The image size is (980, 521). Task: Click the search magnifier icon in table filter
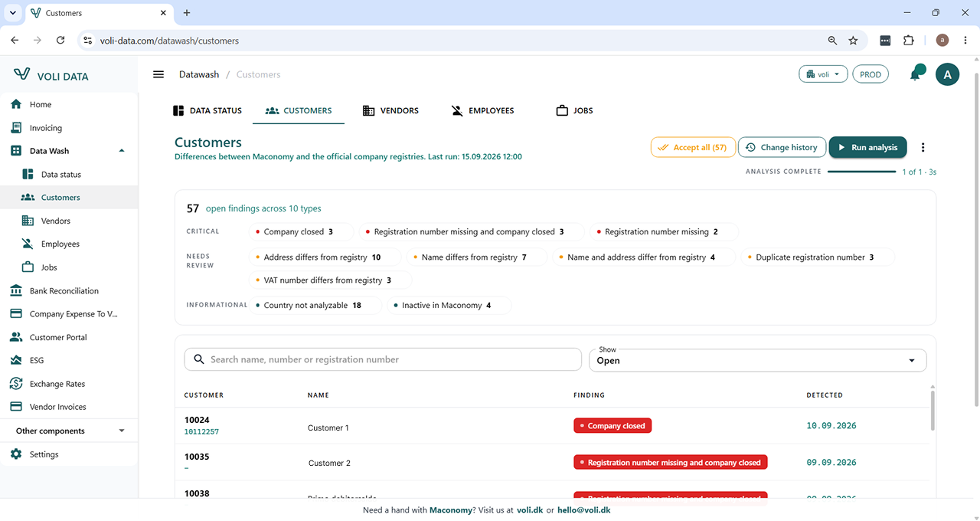point(199,359)
